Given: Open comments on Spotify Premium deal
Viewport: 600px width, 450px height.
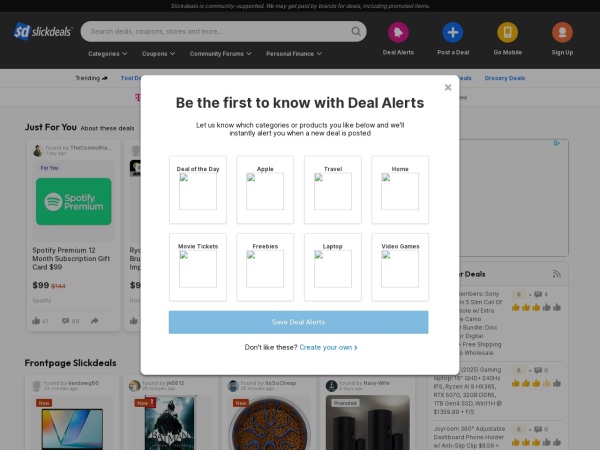Looking at the screenshot, I should 65,321.
